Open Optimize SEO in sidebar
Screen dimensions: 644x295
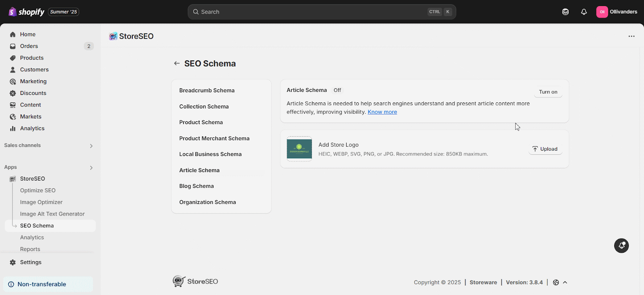[x=38, y=190]
